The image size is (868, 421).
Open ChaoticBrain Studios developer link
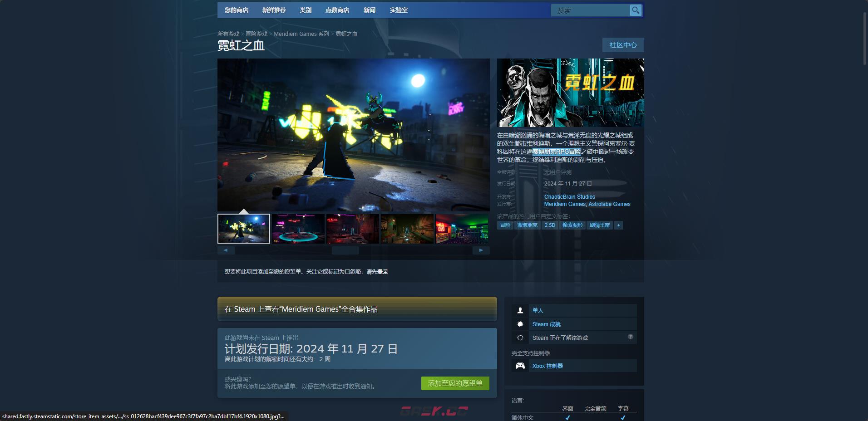coord(569,197)
